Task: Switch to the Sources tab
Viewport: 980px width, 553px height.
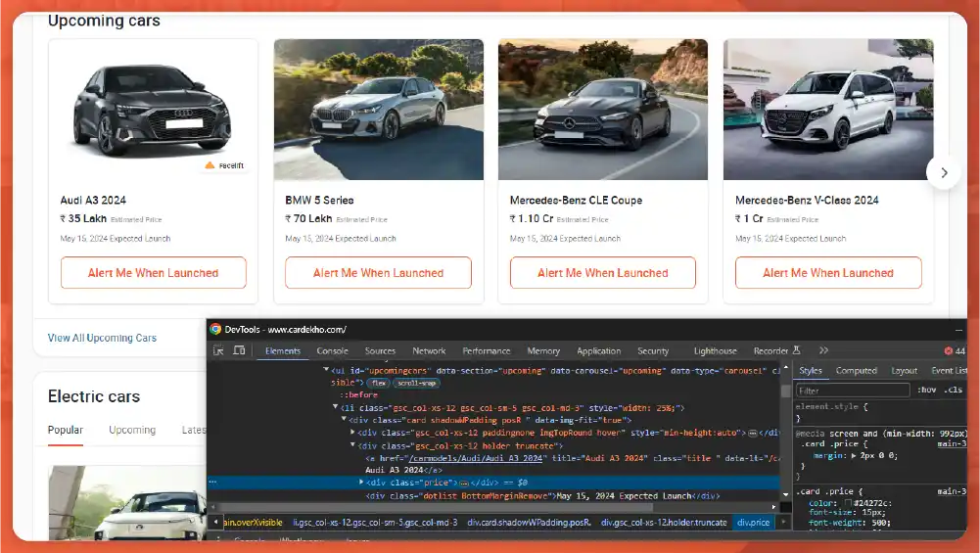Action: [x=380, y=351]
